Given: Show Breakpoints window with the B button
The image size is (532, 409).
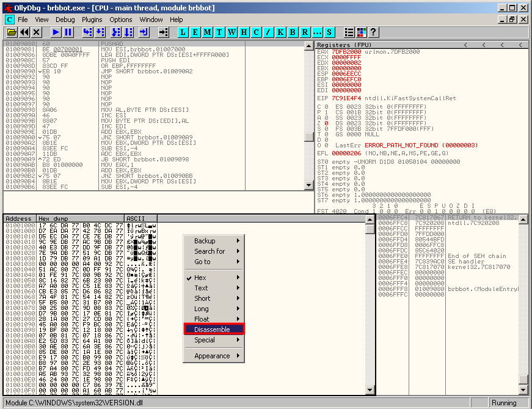Looking at the screenshot, I should [293, 32].
